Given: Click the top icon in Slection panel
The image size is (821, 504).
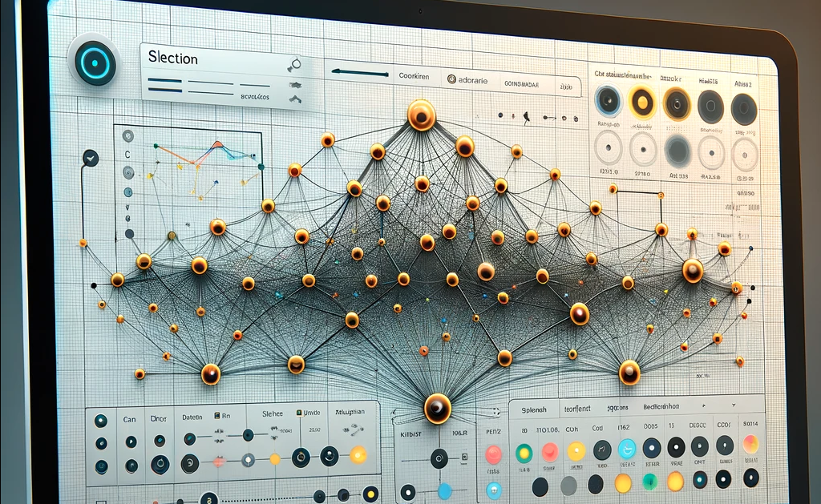Looking at the screenshot, I should coord(294,64).
